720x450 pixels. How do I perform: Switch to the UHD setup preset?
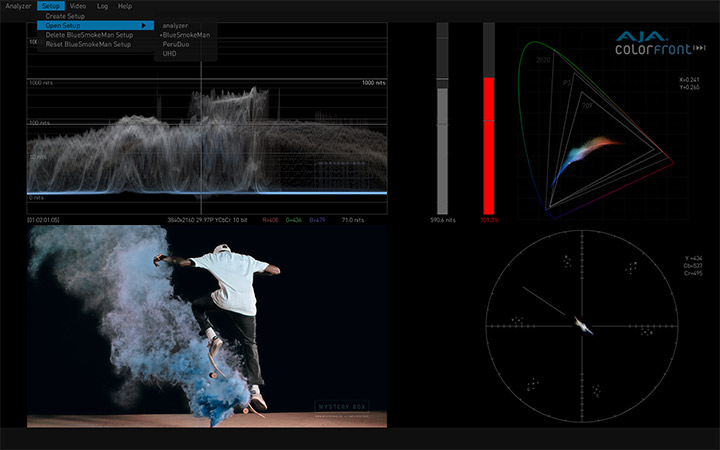tap(169, 53)
